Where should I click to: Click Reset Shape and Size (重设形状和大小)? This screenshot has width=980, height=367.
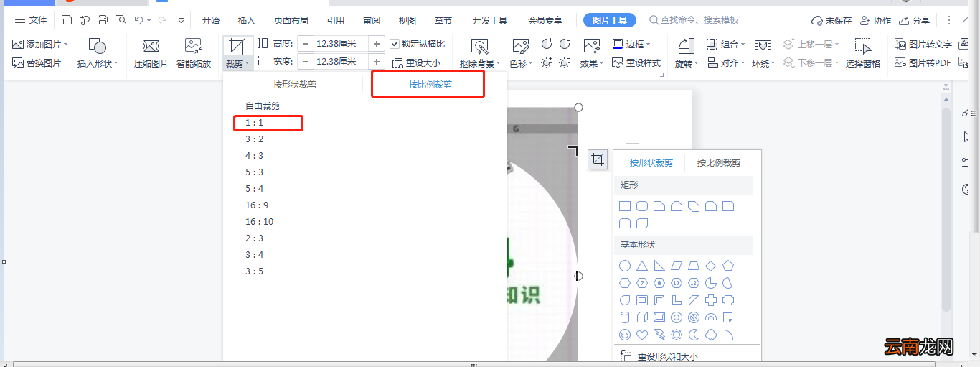(x=659, y=356)
